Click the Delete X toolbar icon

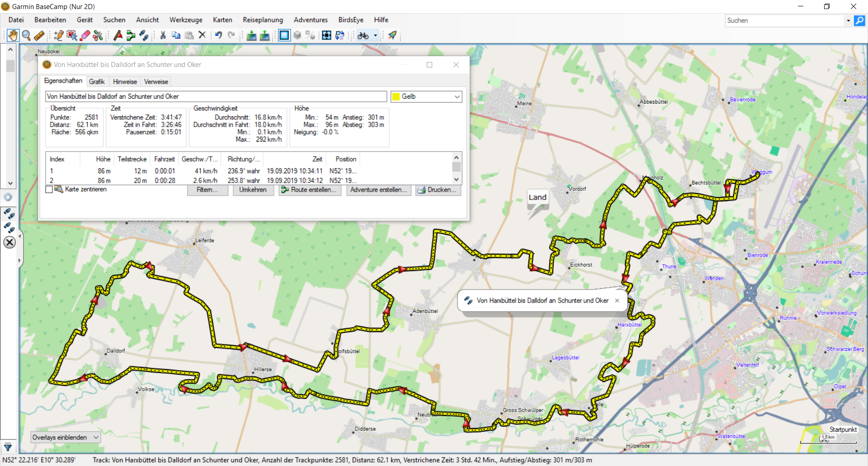pos(202,35)
